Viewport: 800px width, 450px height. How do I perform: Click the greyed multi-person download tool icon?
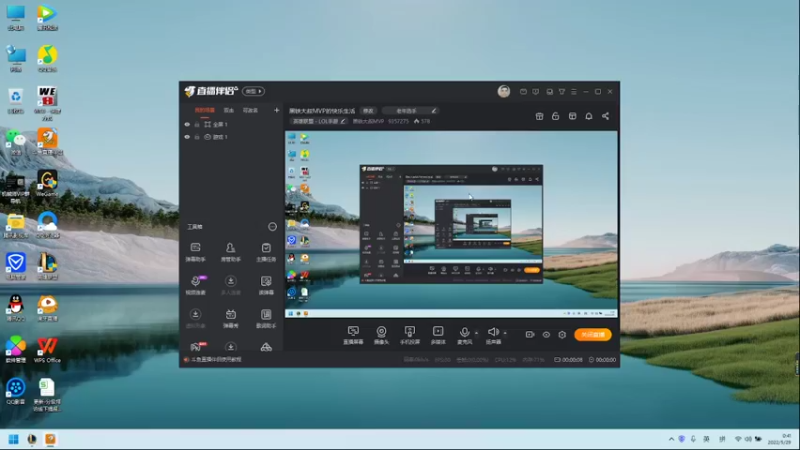(x=231, y=285)
